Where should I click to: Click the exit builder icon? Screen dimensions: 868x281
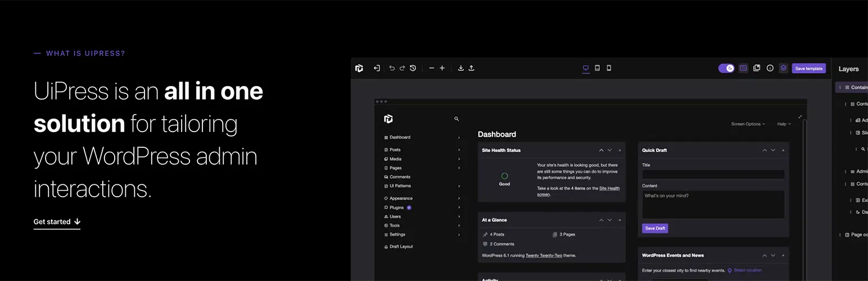pyautogui.click(x=377, y=68)
